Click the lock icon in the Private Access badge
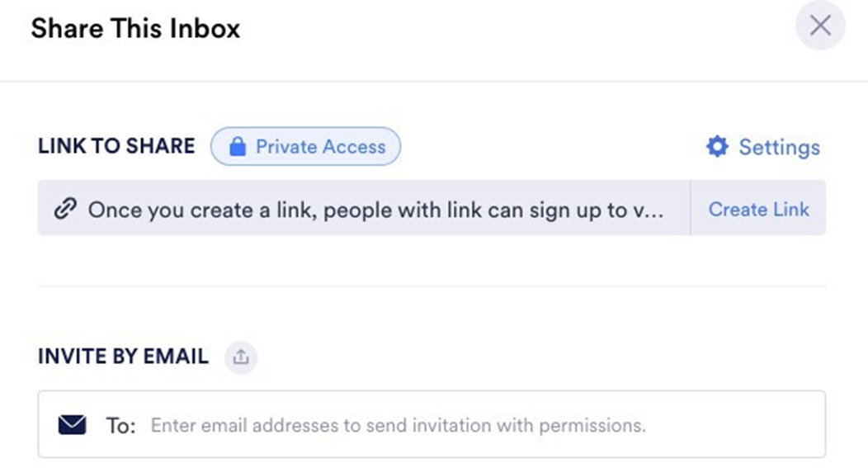868x468 pixels. coord(238,147)
